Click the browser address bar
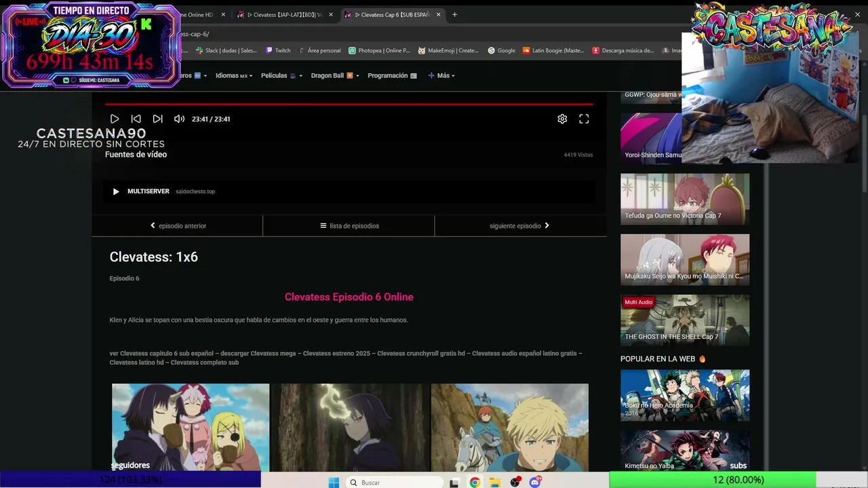Image resolution: width=868 pixels, height=488 pixels. (x=427, y=34)
